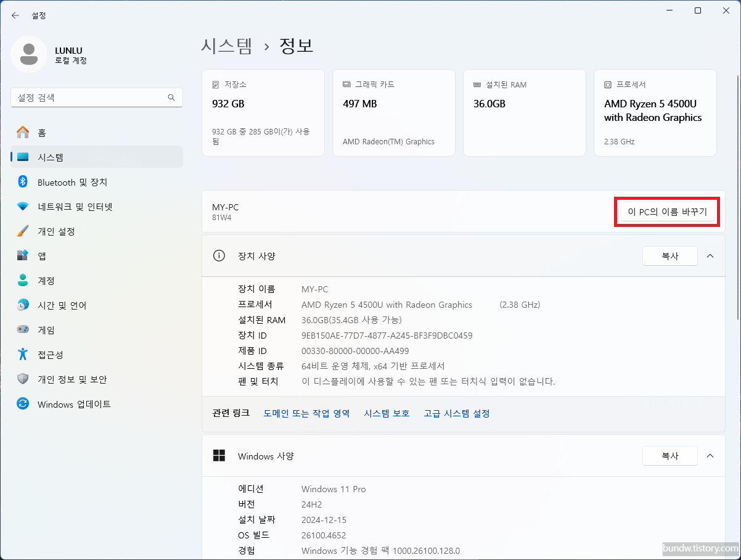Copy device specs with 장치 사양 복사 button
This screenshot has height=560, width=741.
pyautogui.click(x=669, y=256)
